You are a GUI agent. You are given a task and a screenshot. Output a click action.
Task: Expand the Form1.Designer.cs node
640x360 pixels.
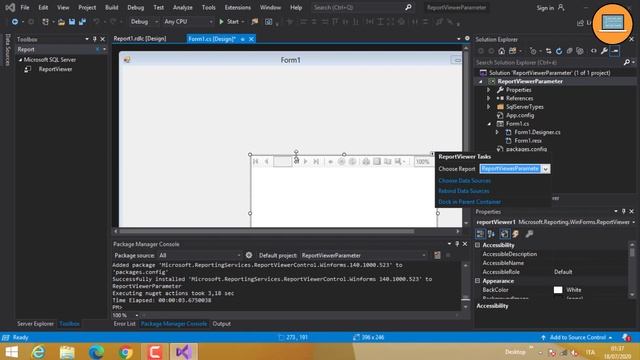(x=497, y=132)
